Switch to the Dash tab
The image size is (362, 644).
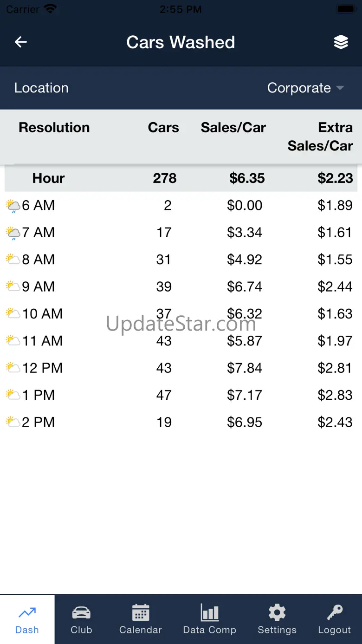27,619
